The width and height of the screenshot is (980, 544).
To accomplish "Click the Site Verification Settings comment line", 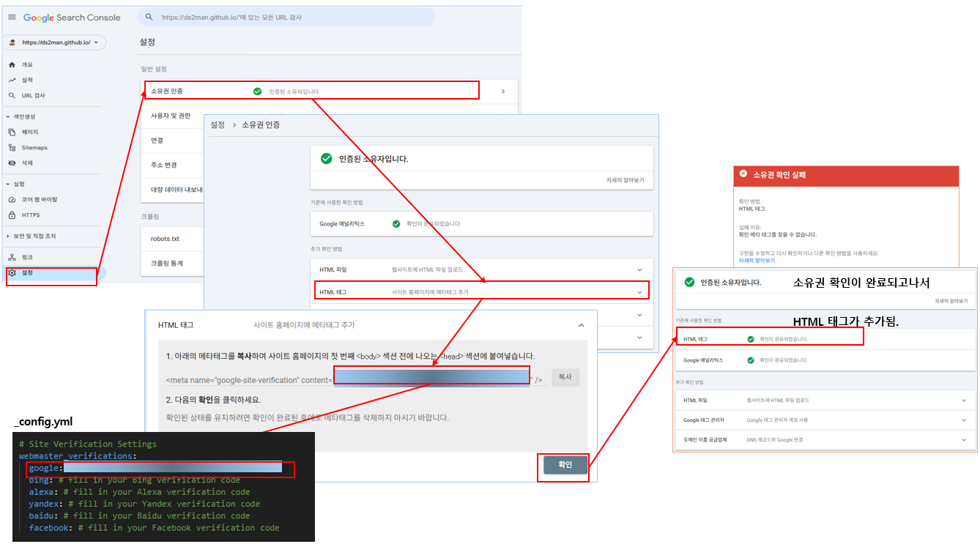I will tap(88, 444).
